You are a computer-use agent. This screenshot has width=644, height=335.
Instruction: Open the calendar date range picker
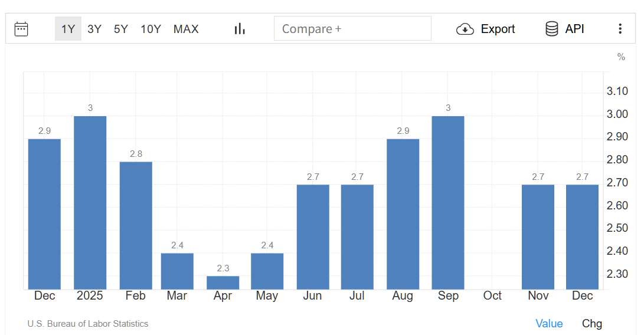(x=21, y=29)
